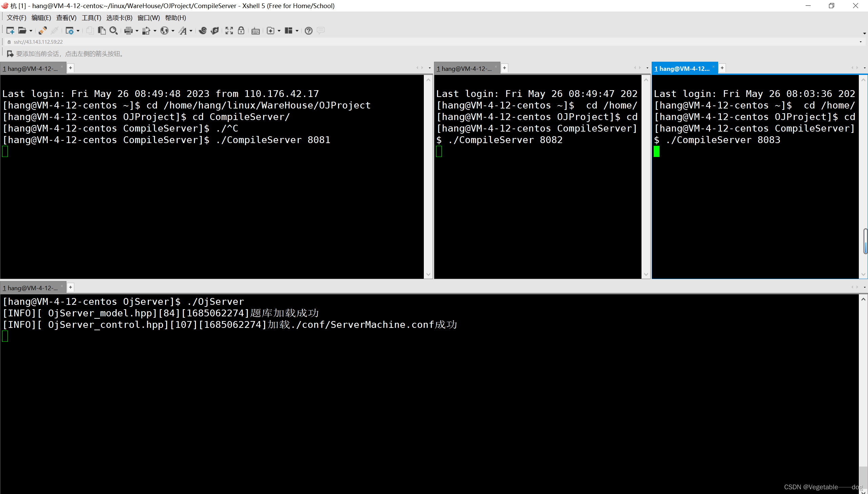Viewport: 868px width, 494px height.
Task: Click the Open session folder icon
Action: click(22, 31)
